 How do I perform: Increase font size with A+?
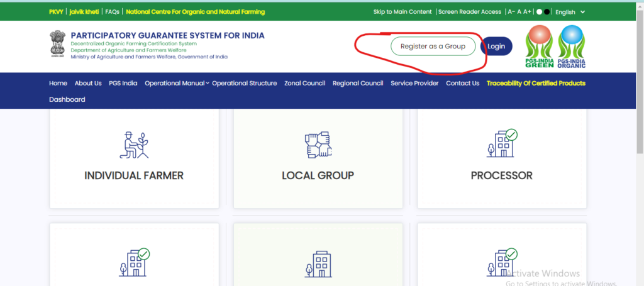pyautogui.click(x=528, y=12)
